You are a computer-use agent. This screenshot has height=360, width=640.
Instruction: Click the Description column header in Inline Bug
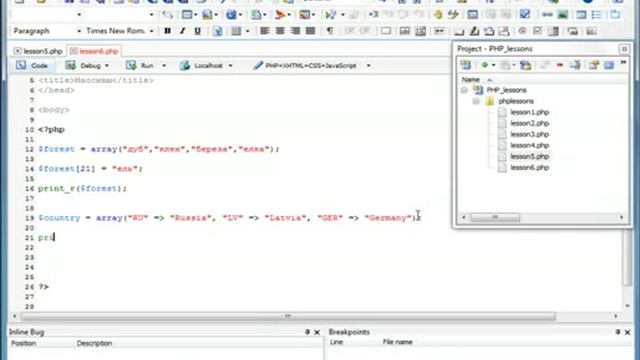click(x=94, y=343)
